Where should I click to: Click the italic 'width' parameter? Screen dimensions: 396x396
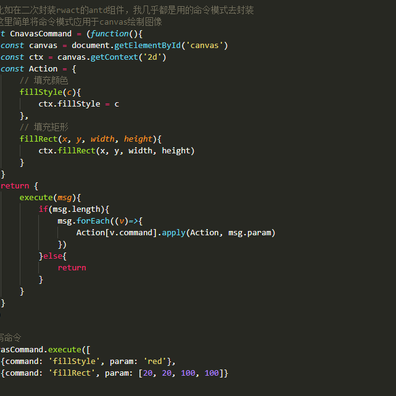point(102,139)
